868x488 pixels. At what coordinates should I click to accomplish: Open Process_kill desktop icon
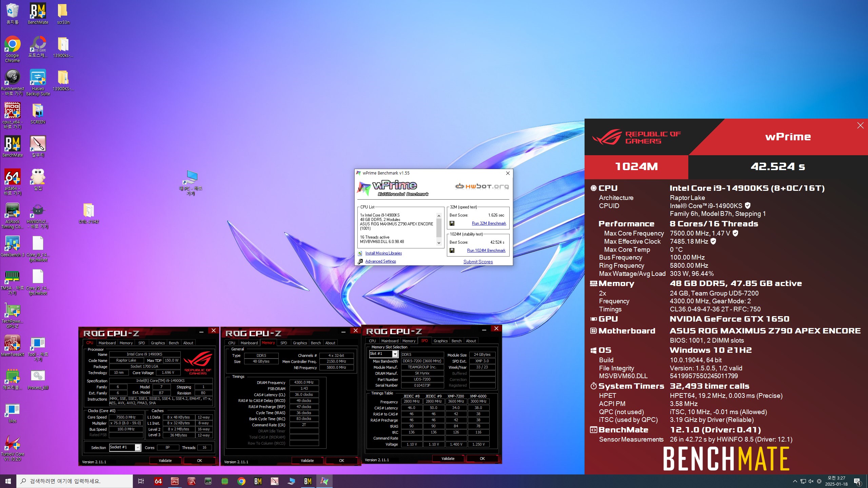coord(38,379)
